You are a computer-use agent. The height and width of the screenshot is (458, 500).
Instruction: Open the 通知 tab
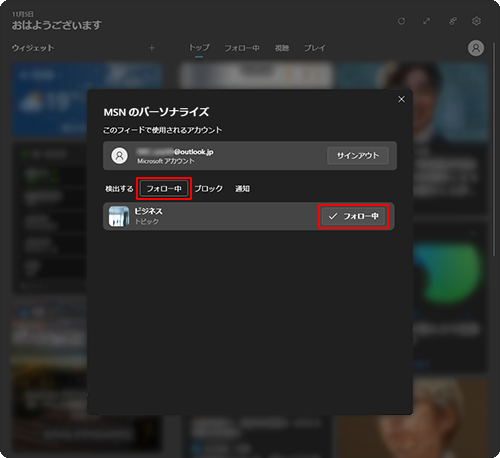pyautogui.click(x=242, y=189)
